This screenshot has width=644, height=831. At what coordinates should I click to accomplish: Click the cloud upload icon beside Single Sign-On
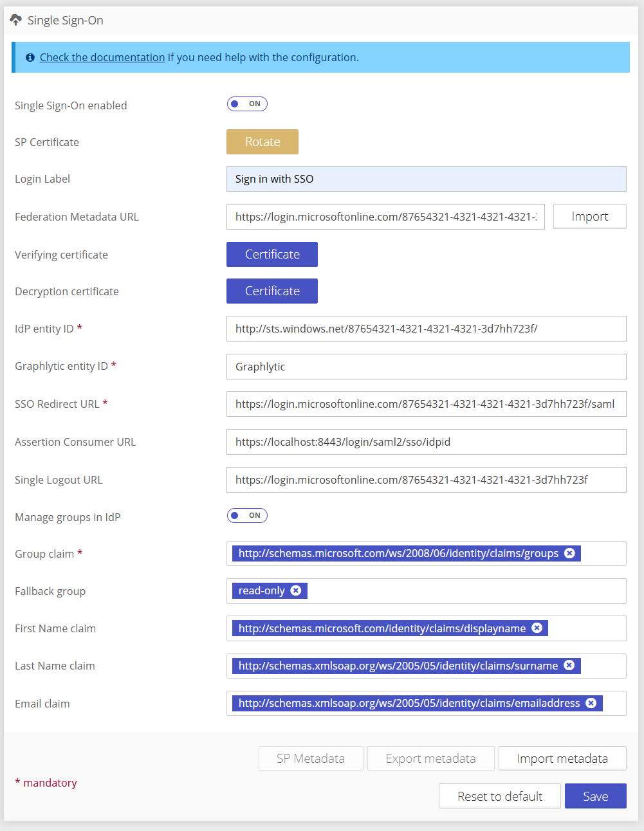click(x=15, y=20)
